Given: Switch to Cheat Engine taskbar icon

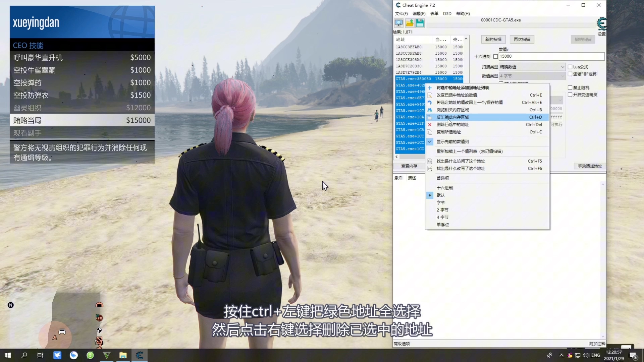Looking at the screenshot, I should click(x=140, y=355).
